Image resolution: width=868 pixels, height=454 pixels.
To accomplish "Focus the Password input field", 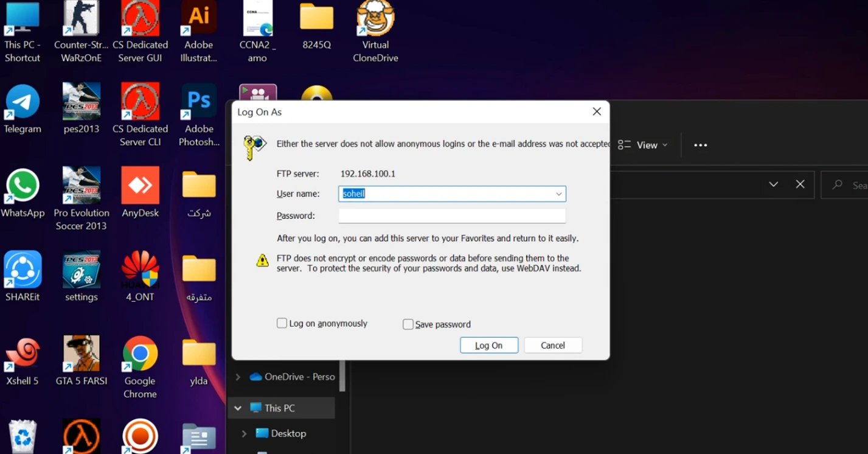I will [452, 216].
